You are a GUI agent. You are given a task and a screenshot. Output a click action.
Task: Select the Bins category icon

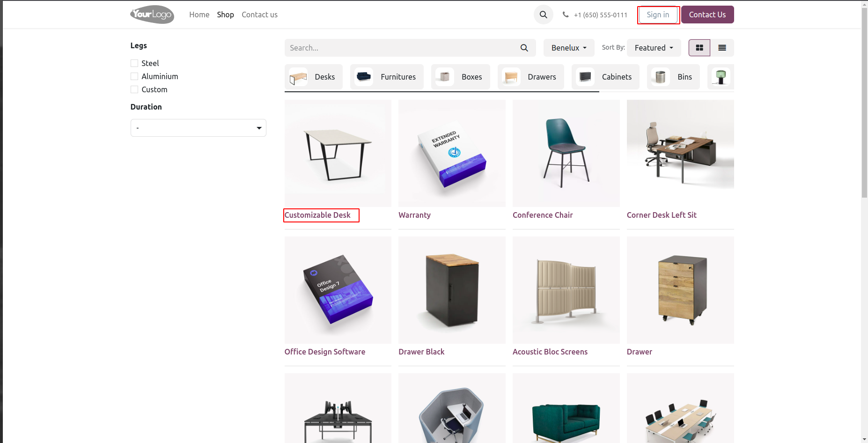coord(660,77)
